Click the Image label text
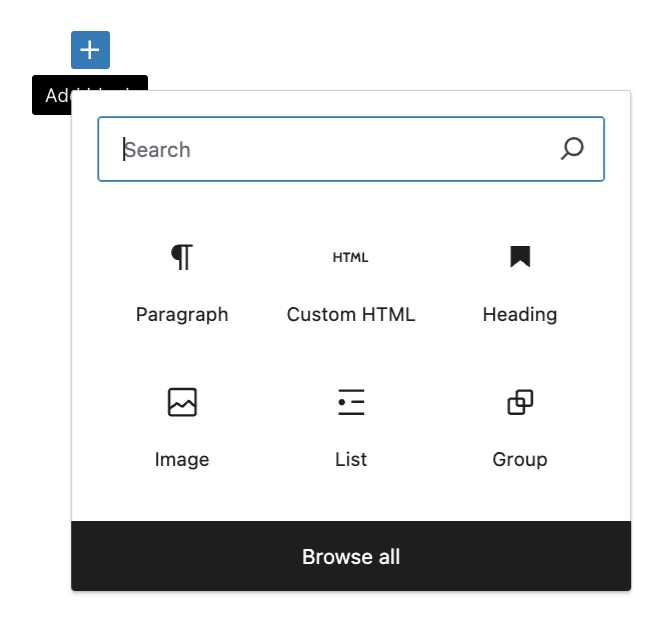The width and height of the screenshot is (666, 626). point(182,460)
